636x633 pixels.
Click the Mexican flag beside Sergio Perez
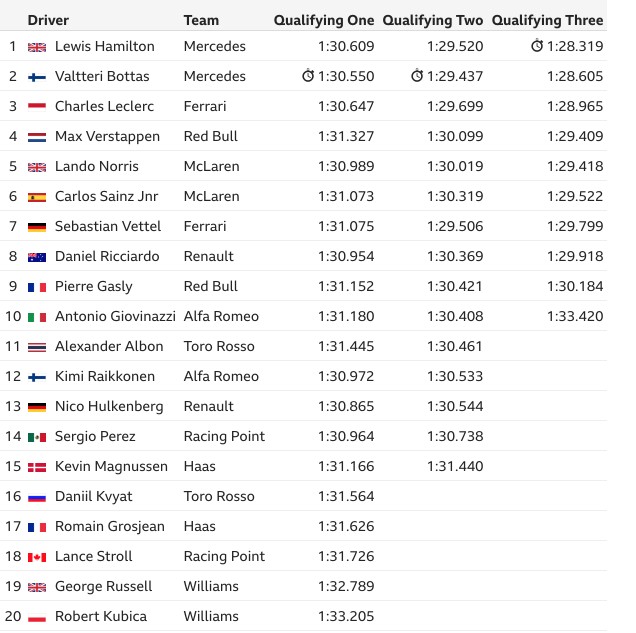(37, 437)
